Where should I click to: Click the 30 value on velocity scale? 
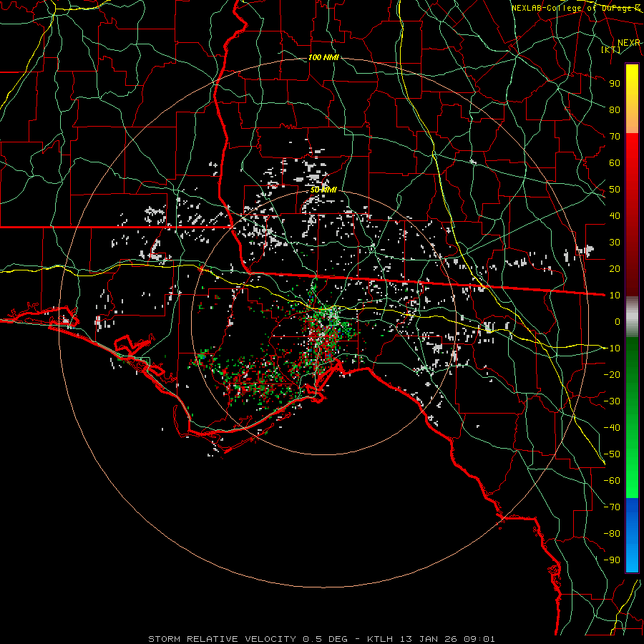click(x=615, y=243)
